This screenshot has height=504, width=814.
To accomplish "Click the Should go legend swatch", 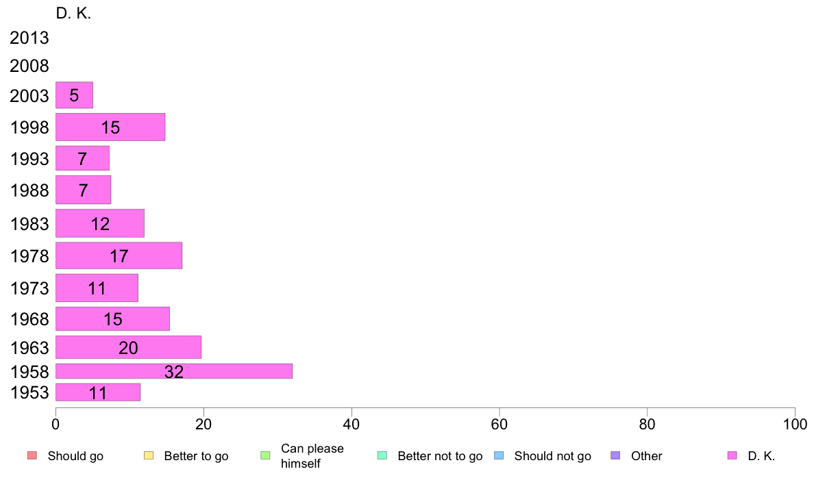I will click(x=32, y=456).
